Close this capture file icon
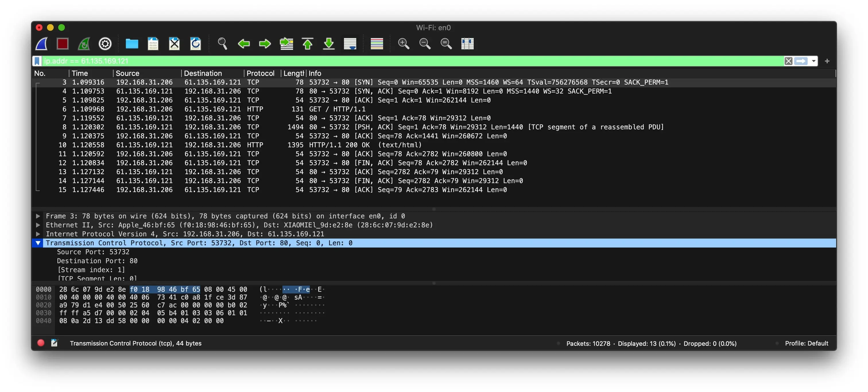The height and width of the screenshot is (392, 868). click(174, 43)
